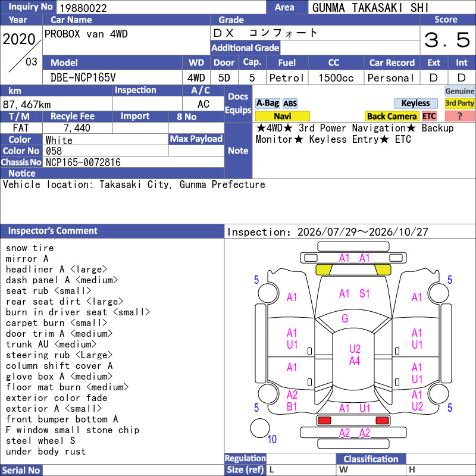Click the model code DBE-NCP165V
The width and height of the screenshot is (476, 476).
tap(83, 78)
